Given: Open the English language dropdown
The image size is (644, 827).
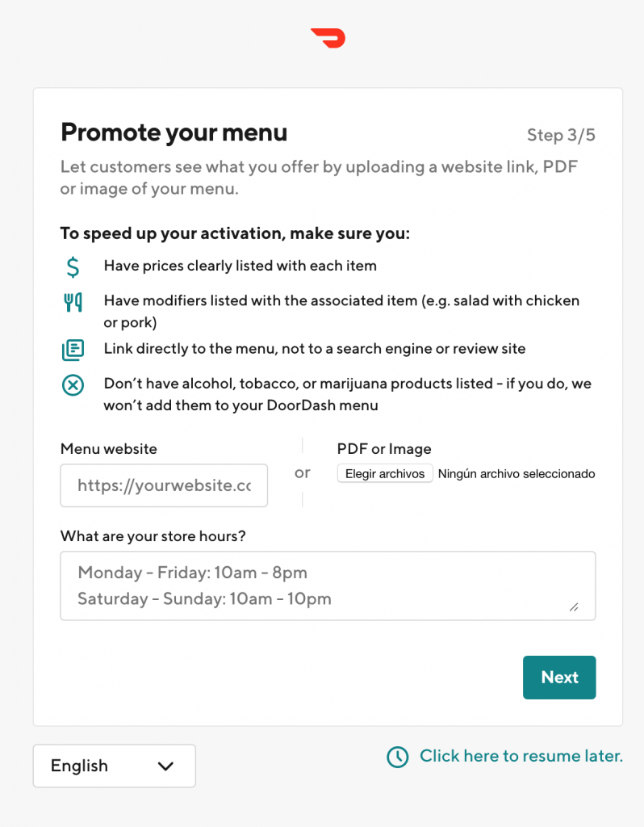Looking at the screenshot, I should [x=114, y=766].
